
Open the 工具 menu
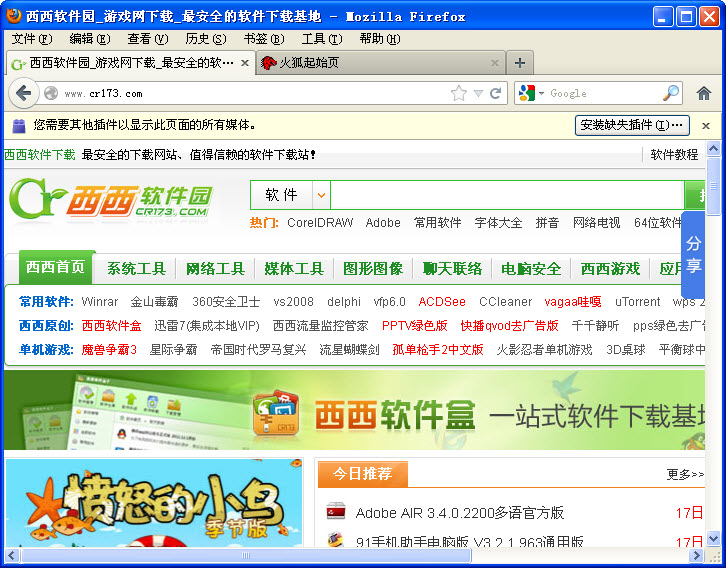click(x=322, y=39)
